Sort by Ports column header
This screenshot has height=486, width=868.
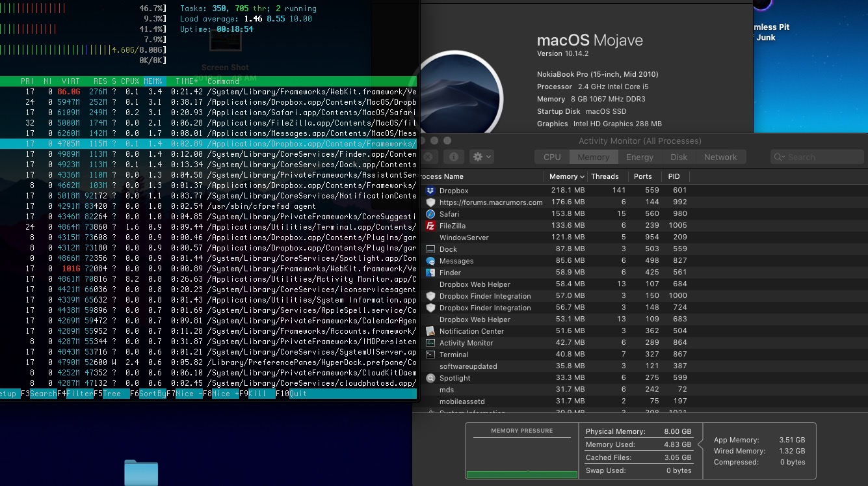click(x=644, y=176)
